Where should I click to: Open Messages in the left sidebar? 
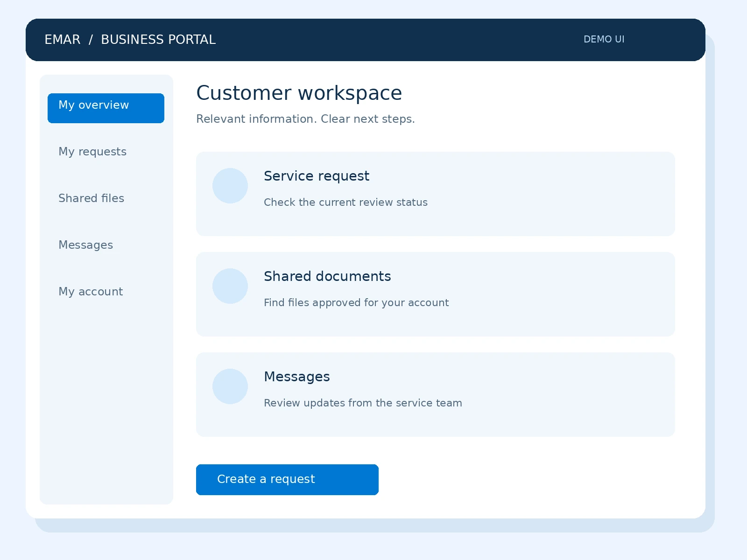pyautogui.click(x=86, y=245)
